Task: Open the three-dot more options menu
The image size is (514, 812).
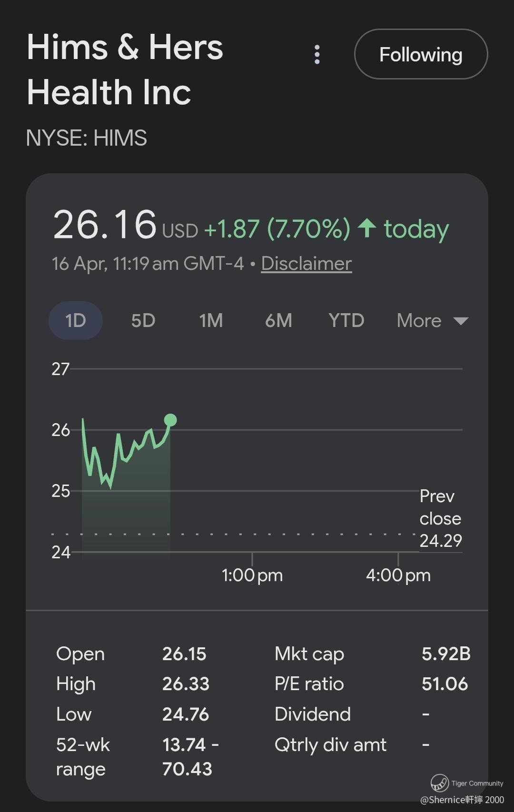Action: click(317, 55)
